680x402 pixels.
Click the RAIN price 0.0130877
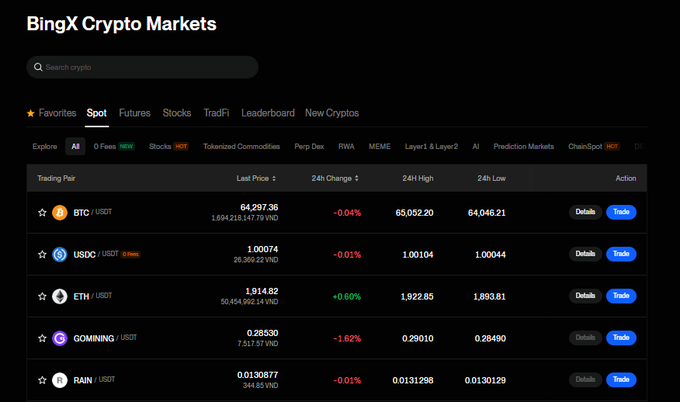point(258,375)
